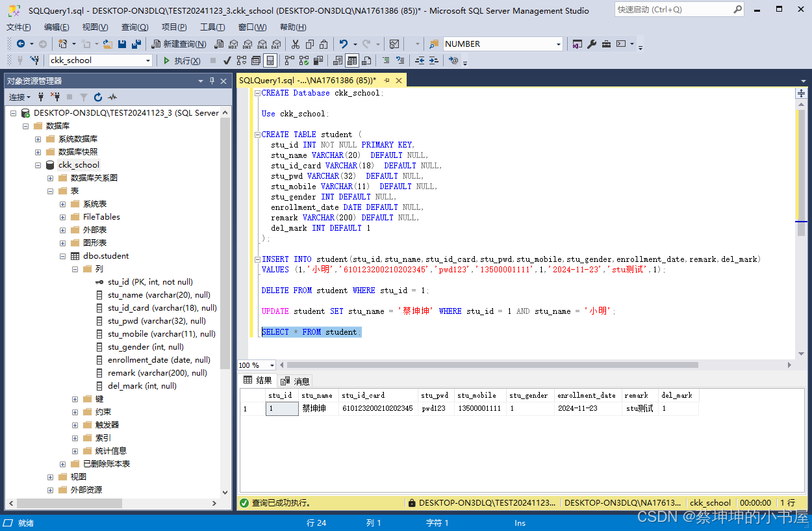Image resolution: width=812 pixels, height=531 pixels.
Task: Collapse the dbo.student table node
Action: (63, 256)
